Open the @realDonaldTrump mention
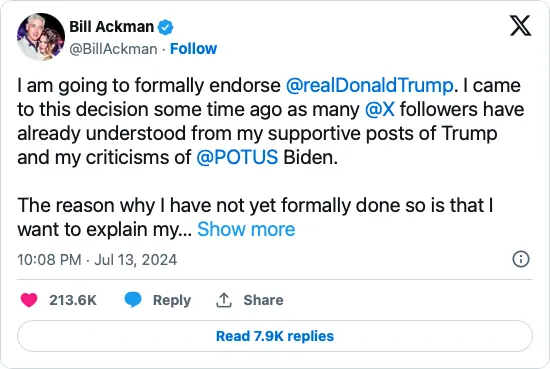Image resolution: width=550 pixels, height=369 pixels. (x=370, y=86)
